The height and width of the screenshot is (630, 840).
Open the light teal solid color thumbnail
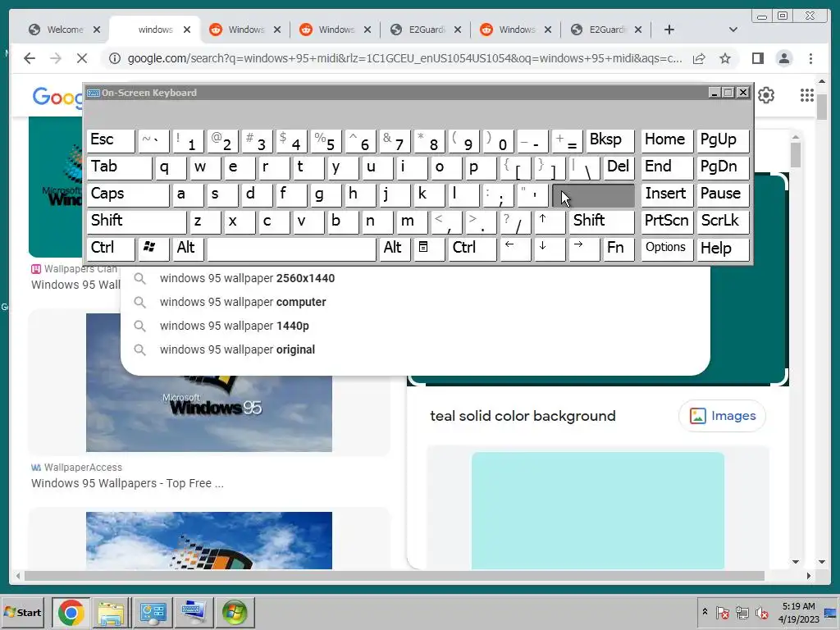(598, 510)
